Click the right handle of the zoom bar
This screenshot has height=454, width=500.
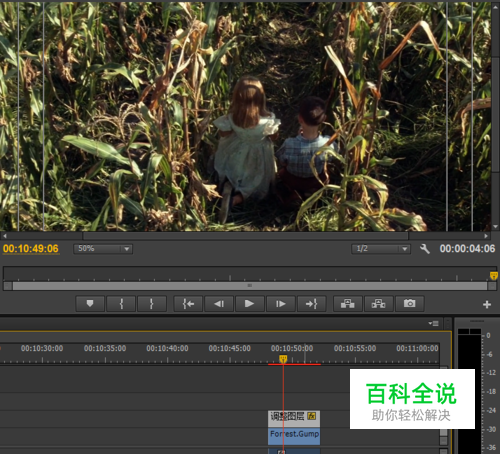point(492,286)
